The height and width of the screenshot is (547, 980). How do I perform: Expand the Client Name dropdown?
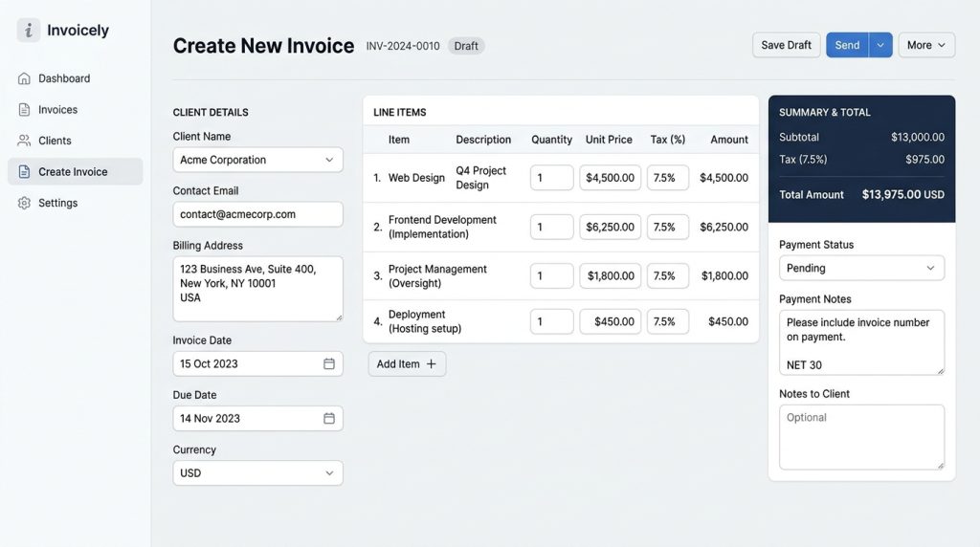(257, 160)
